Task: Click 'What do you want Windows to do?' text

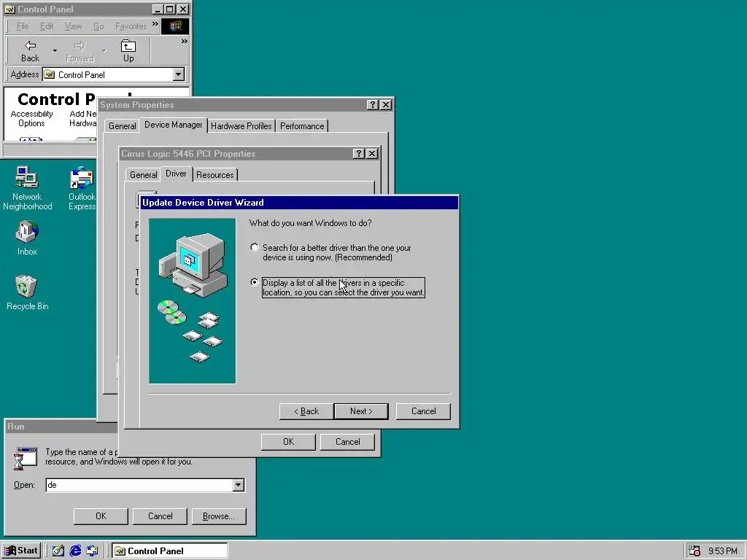Action: [310, 223]
